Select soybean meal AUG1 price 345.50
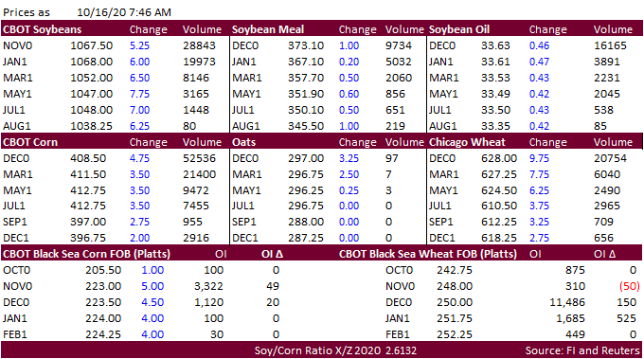The height and width of the screenshot is (359, 644). [306, 126]
